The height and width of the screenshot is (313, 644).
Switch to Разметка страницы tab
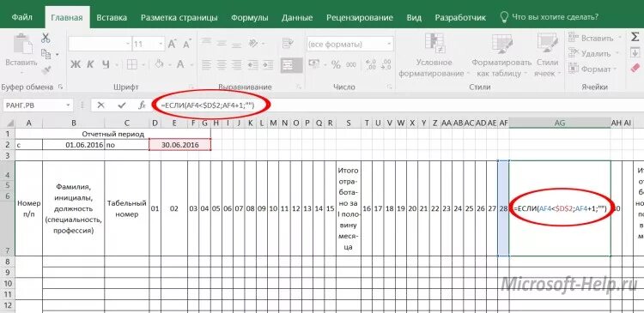(x=179, y=18)
